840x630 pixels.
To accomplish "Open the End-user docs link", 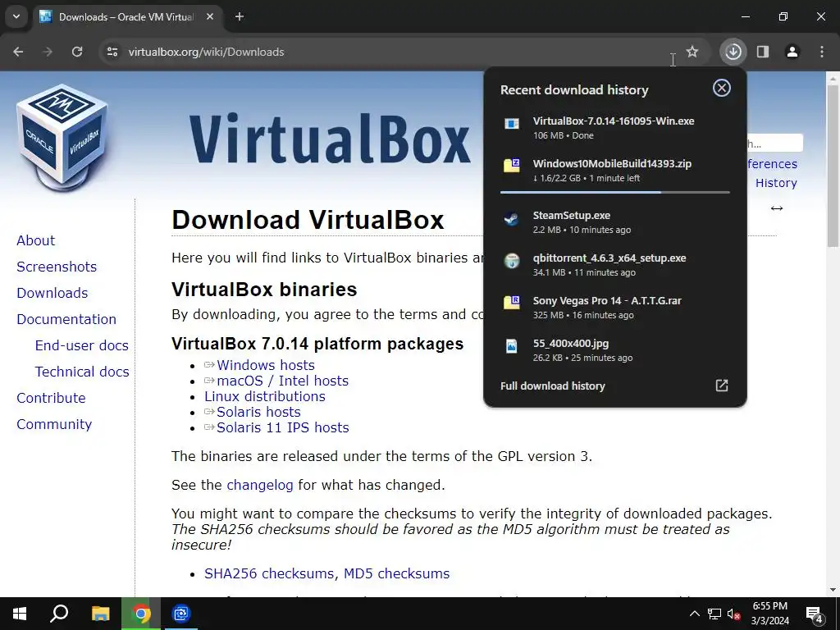I will click(x=82, y=345).
